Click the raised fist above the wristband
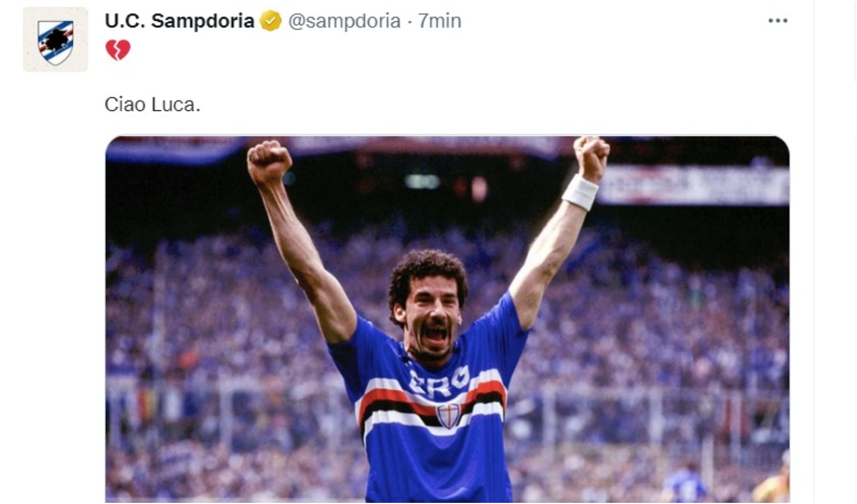Screen dimensions: 857x504 click(591, 158)
